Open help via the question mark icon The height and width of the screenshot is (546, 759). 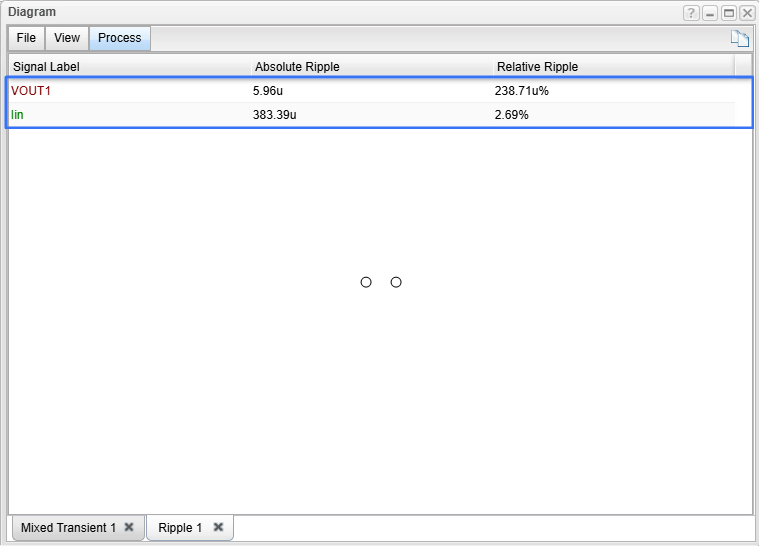coord(691,13)
